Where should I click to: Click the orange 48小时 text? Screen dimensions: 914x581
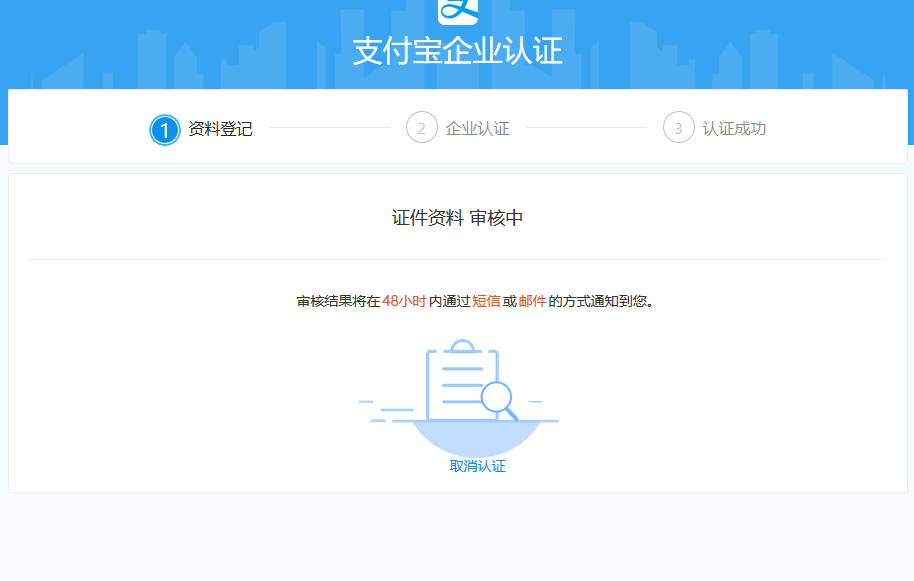pos(404,301)
